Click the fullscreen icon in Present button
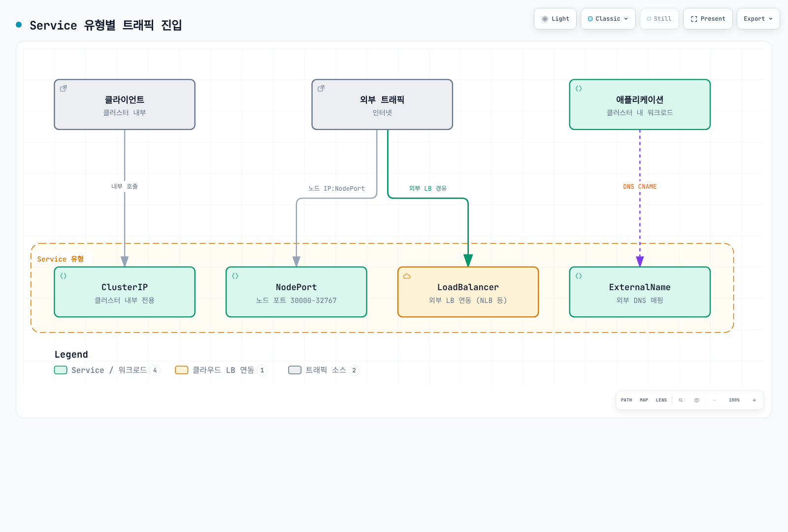The image size is (788, 532). 694,19
